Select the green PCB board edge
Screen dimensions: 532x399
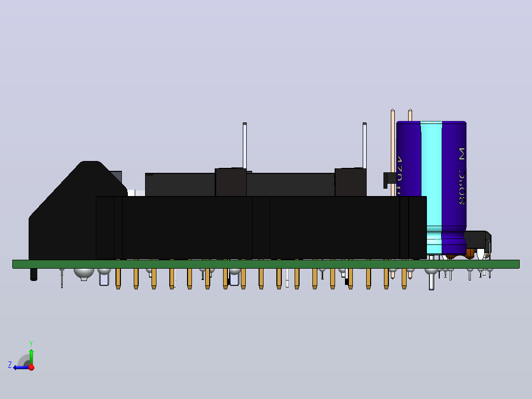266,264
